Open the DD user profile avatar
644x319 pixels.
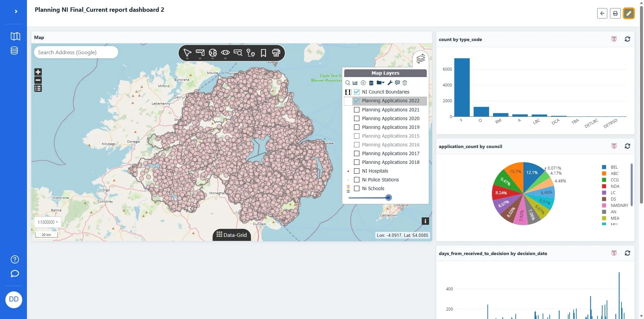click(14, 299)
